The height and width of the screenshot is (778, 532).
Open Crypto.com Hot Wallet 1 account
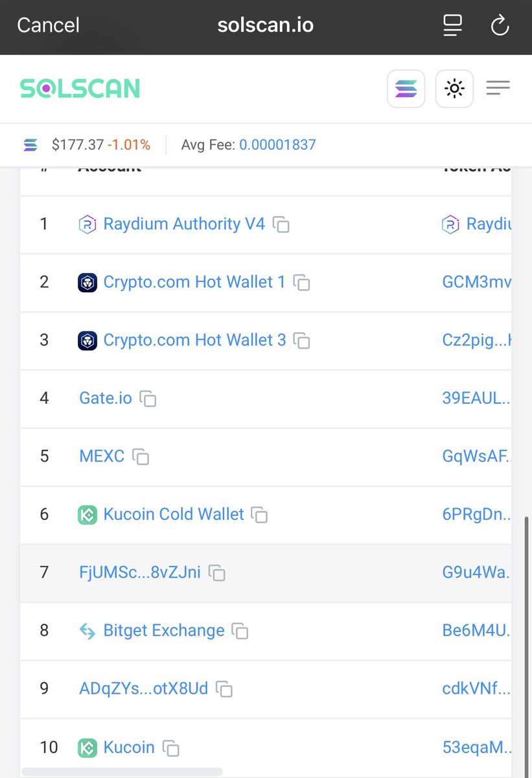194,283
